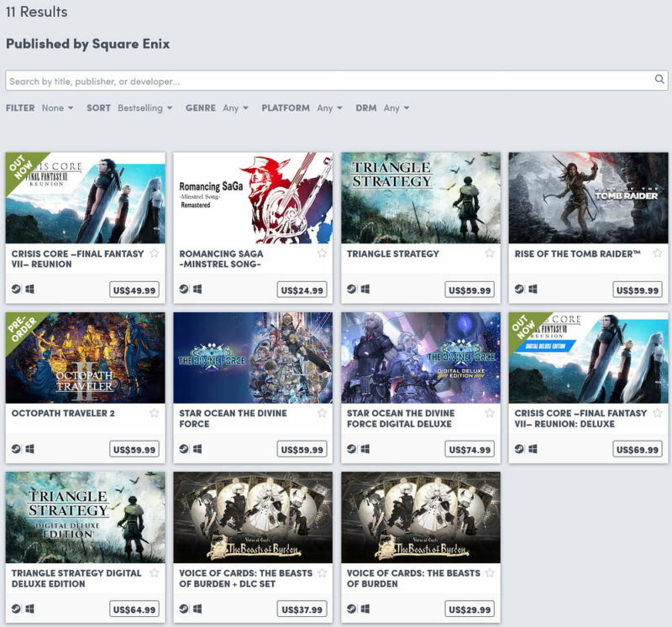
Task: Click US$49.99 price button for Crisis Core
Action: point(134,290)
